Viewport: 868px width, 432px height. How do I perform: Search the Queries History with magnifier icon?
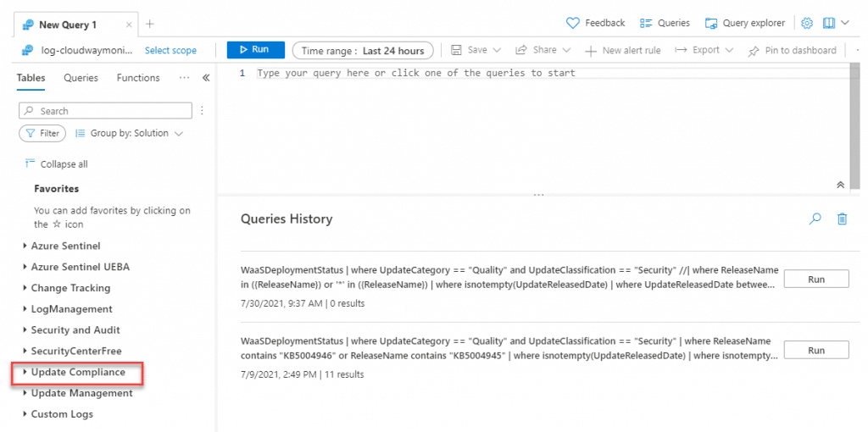(815, 219)
